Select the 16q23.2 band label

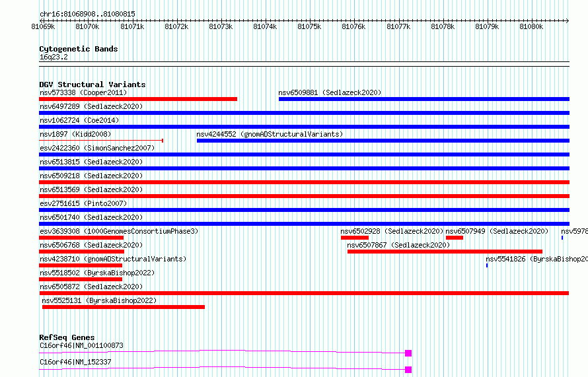[54, 57]
